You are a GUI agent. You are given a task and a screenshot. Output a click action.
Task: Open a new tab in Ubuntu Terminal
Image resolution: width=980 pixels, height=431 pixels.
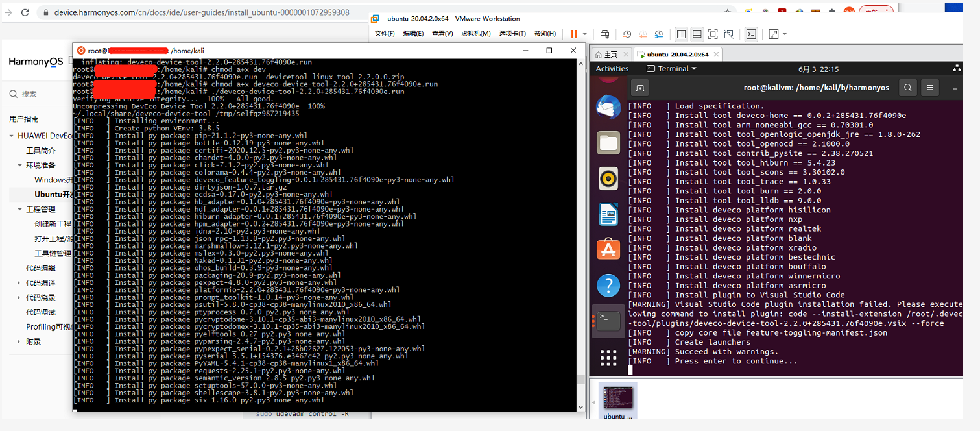640,88
